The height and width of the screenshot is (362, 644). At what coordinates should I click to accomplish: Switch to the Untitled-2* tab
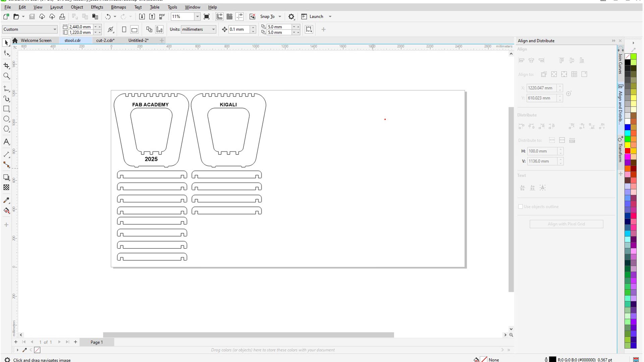pyautogui.click(x=138, y=40)
